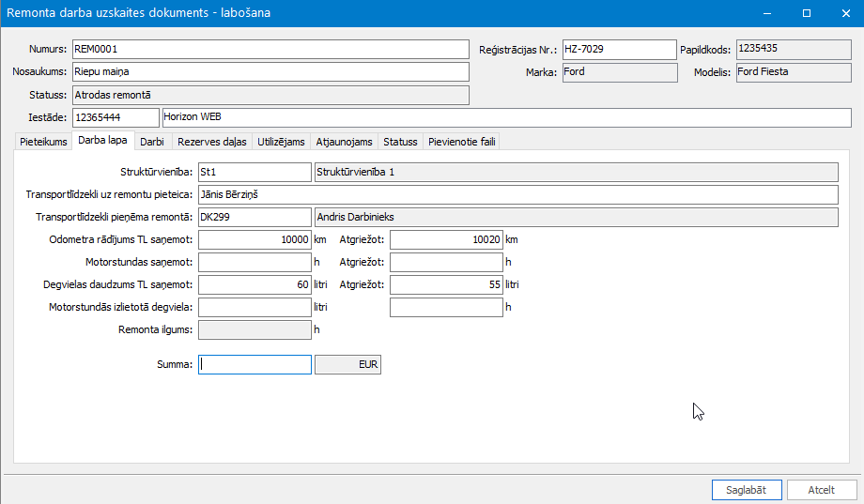Click the Nosaukums field Riepu maiņa

point(270,71)
